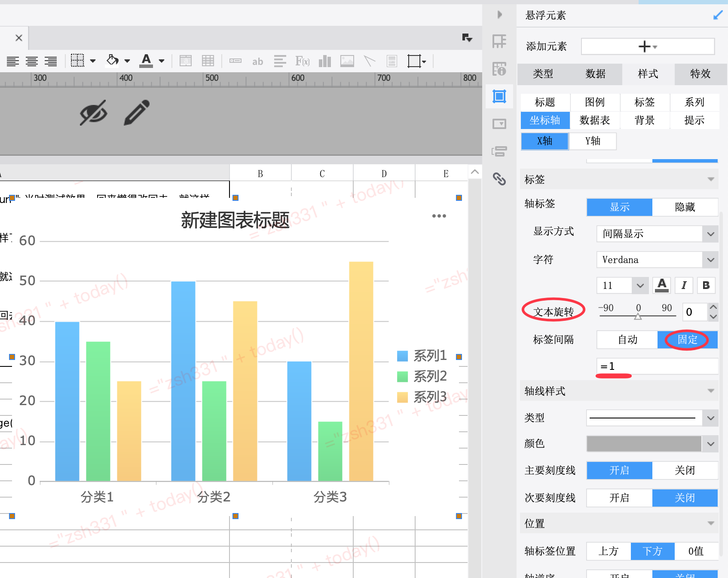The image size is (728, 578).
Task: Select the 标题 style section
Action: [x=545, y=102]
